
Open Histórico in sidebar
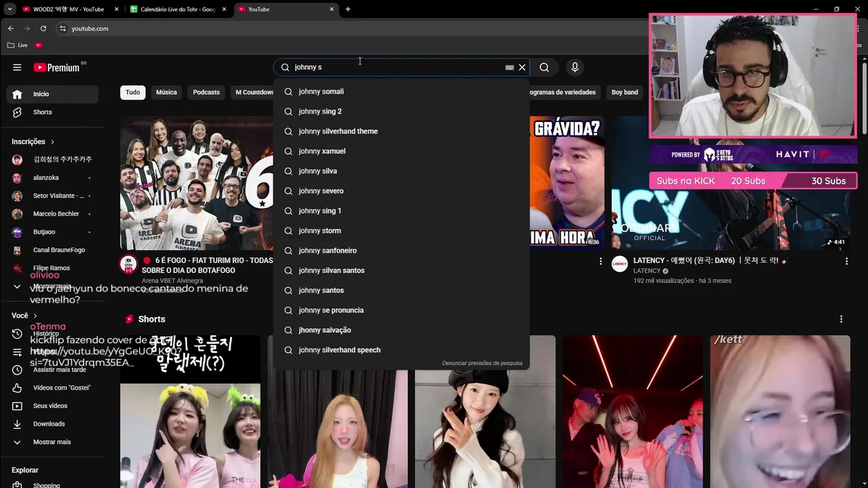(x=52, y=333)
